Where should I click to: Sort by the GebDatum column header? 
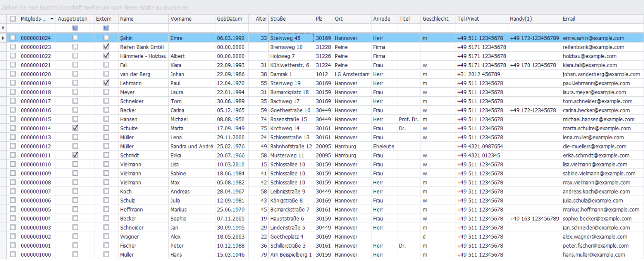pos(231,19)
